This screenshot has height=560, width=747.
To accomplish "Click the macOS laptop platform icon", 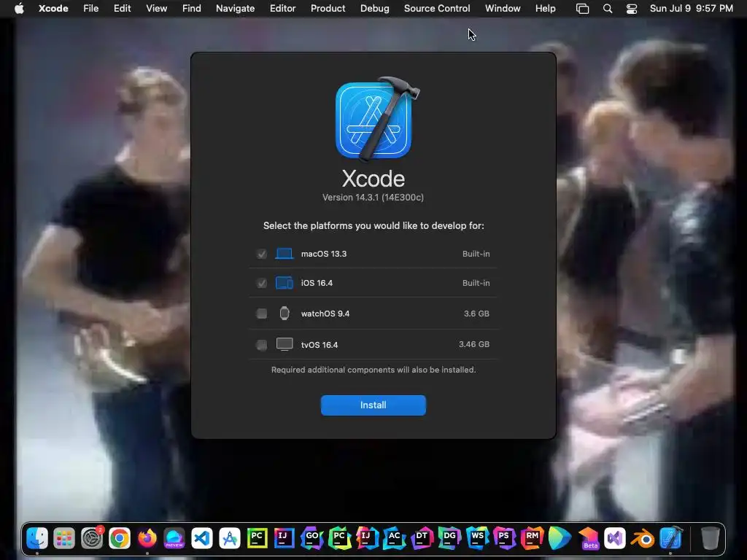I will point(285,254).
